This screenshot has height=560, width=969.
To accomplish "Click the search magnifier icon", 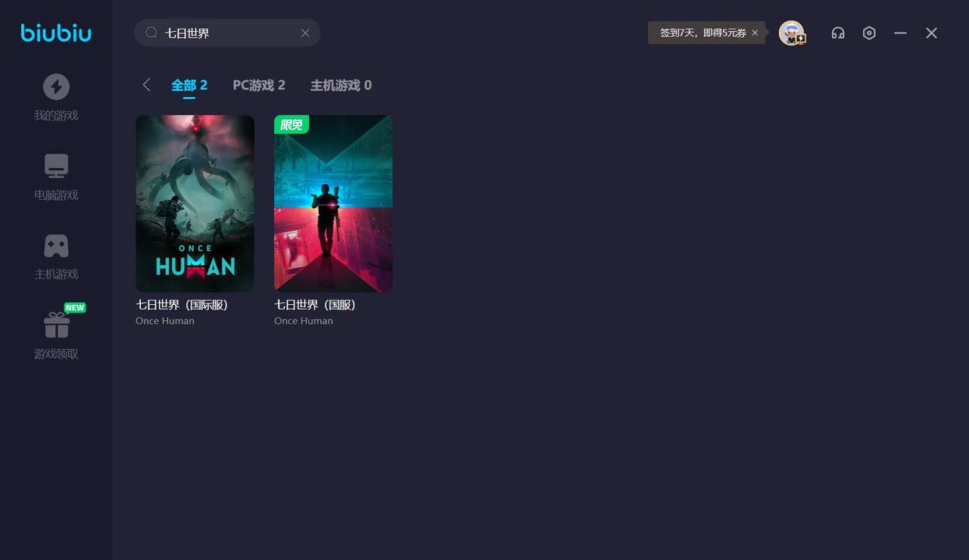I will click(151, 33).
